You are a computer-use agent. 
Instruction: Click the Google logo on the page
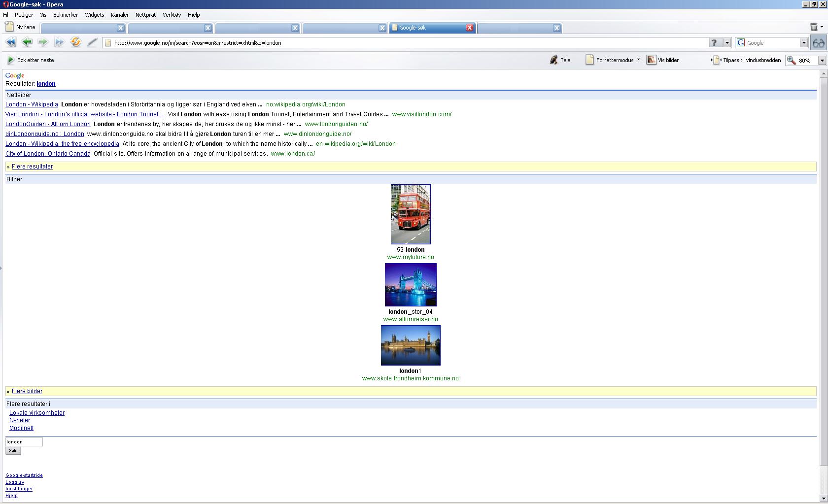pyautogui.click(x=15, y=75)
